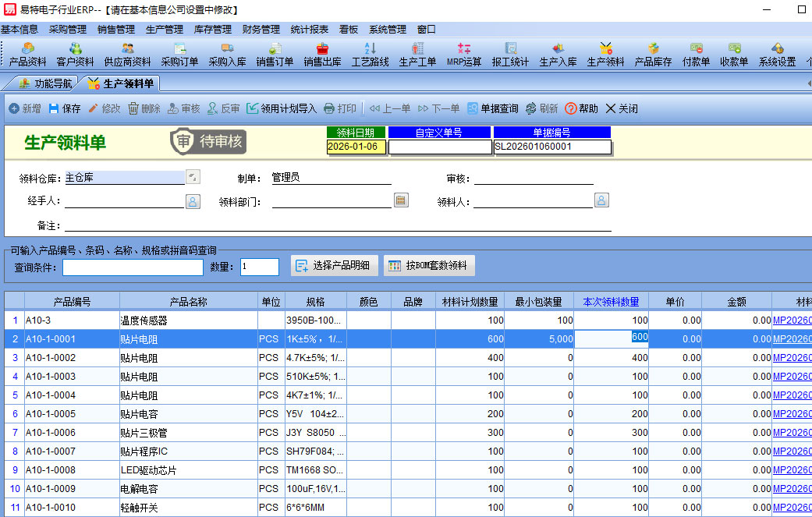
Task: Open the 采购订单 toolbar icon
Action: [179, 54]
